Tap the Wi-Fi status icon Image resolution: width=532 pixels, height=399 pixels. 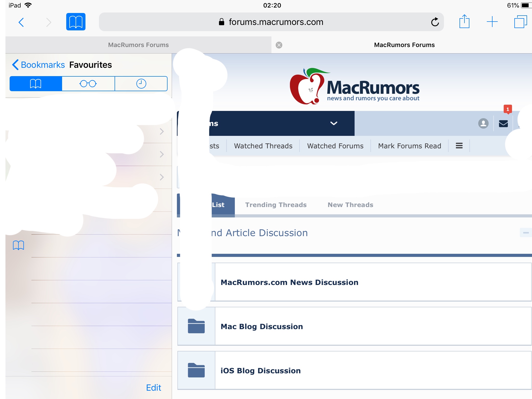pos(28,5)
